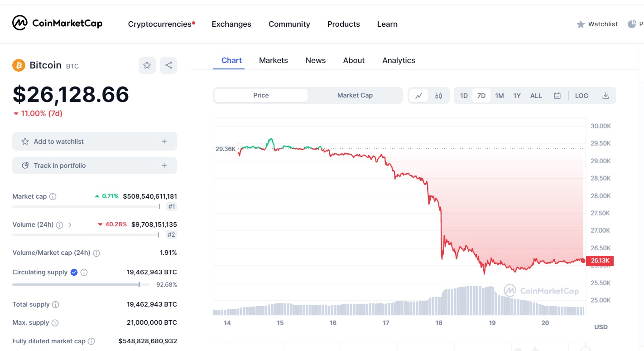Viewport: 644px width, 351px height.
Task: Click the Track in portfolio button
Action: (95, 166)
